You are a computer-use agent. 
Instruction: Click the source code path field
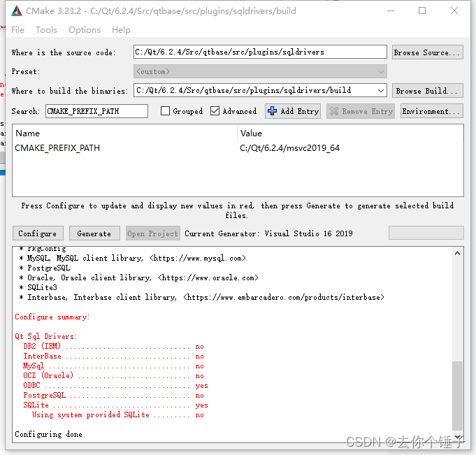(260, 52)
